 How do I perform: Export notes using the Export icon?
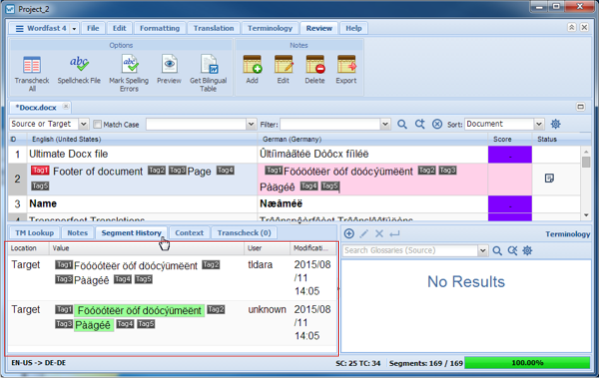point(346,64)
